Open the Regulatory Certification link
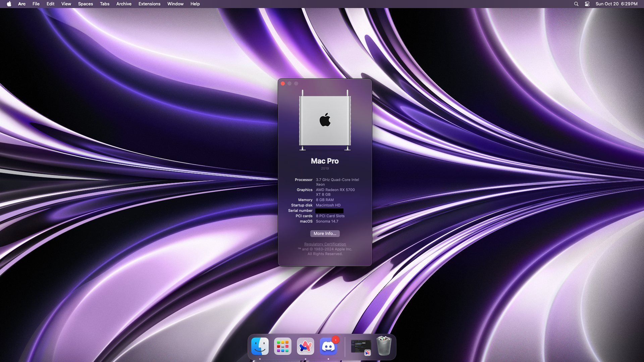 tap(325, 244)
